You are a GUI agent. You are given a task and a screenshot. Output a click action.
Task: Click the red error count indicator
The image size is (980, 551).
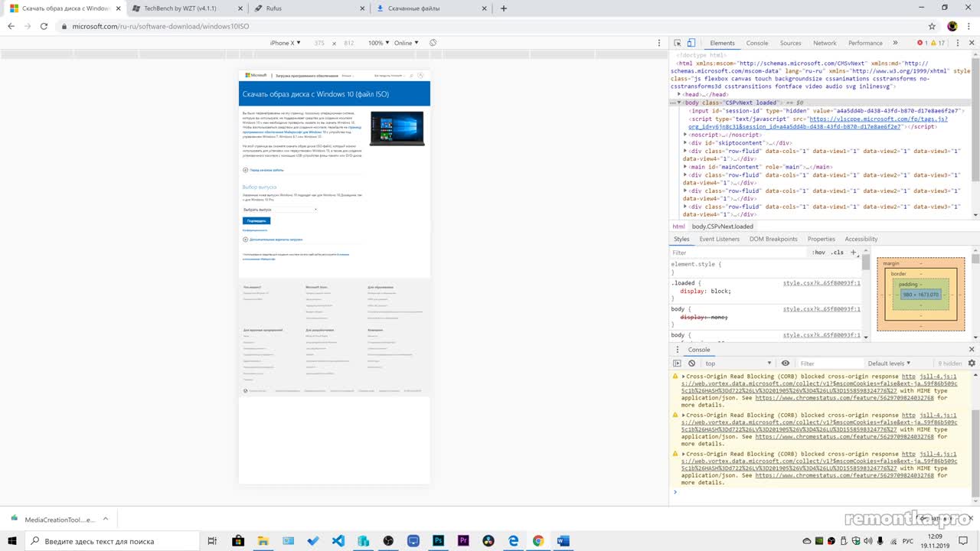(923, 43)
